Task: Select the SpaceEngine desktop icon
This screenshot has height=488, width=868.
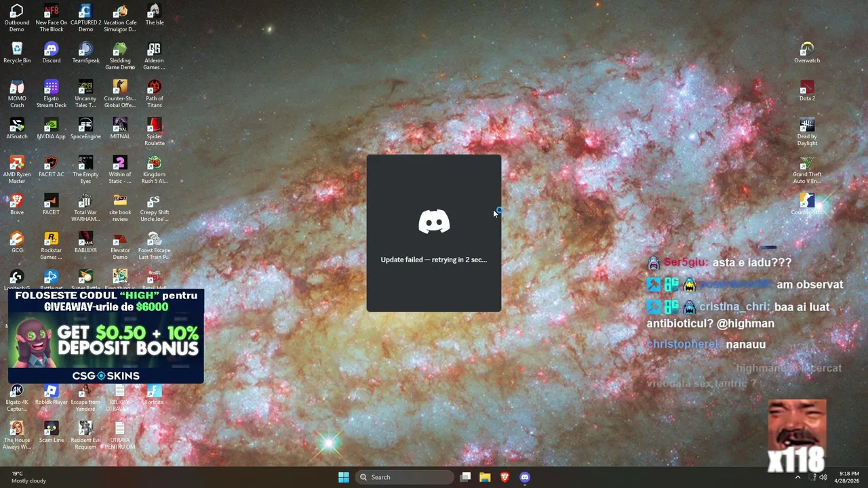Action: (x=85, y=129)
